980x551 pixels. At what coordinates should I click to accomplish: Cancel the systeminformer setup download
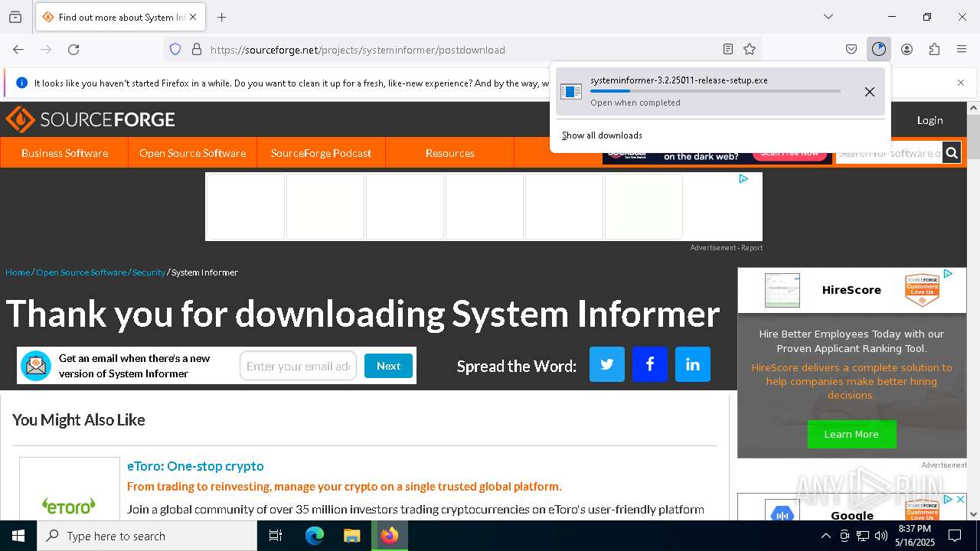[870, 92]
